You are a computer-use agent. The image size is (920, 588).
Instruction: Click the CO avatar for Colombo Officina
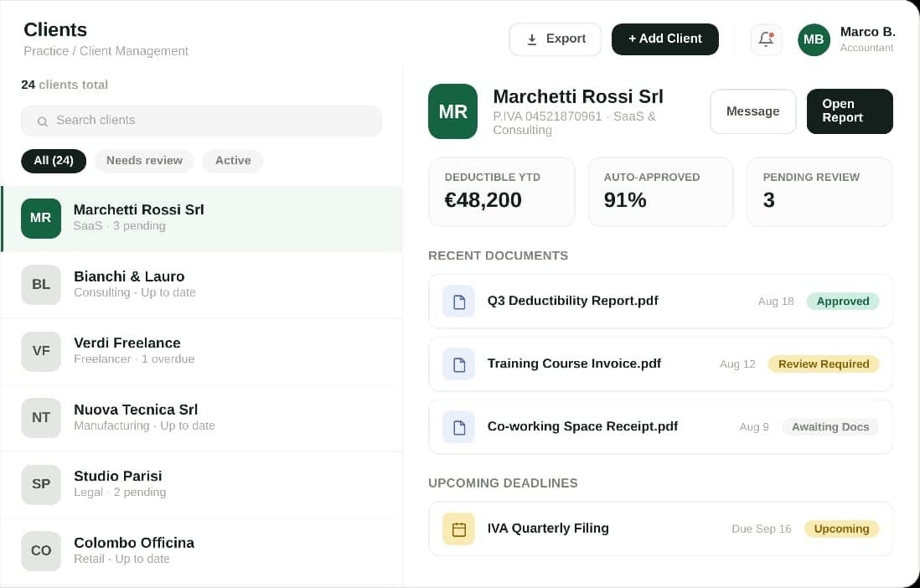point(41,551)
